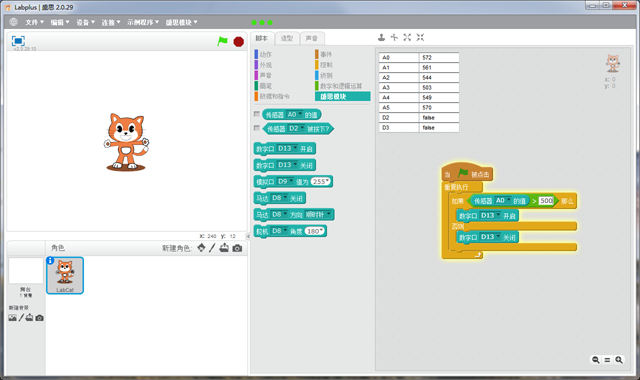Switch to the 造型 tab
The width and height of the screenshot is (640, 380).
pos(287,38)
